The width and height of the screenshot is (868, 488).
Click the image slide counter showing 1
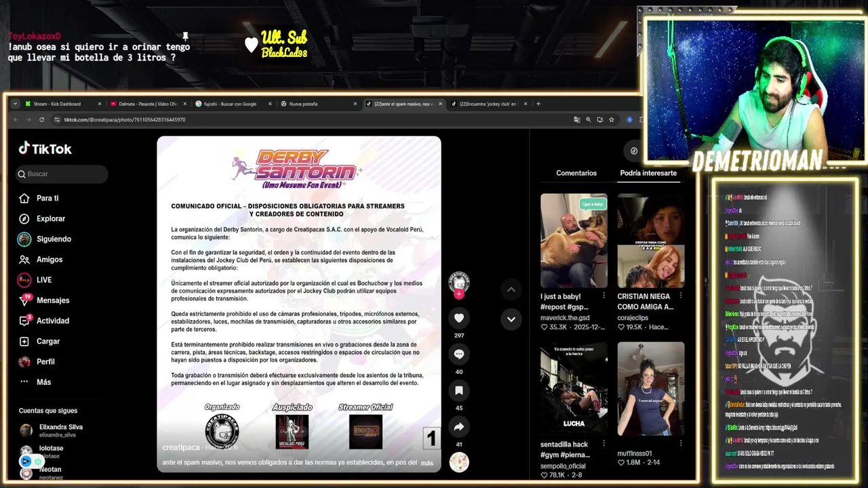431,438
